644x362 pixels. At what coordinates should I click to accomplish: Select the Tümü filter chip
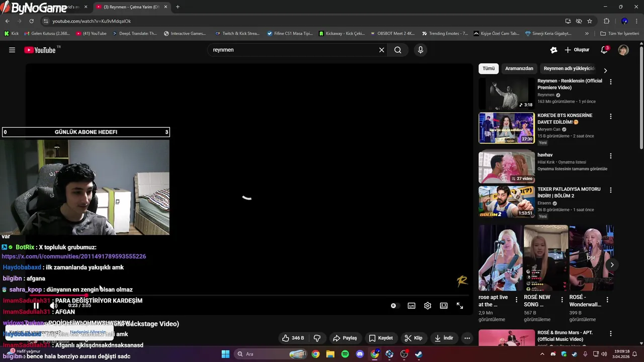(489, 68)
